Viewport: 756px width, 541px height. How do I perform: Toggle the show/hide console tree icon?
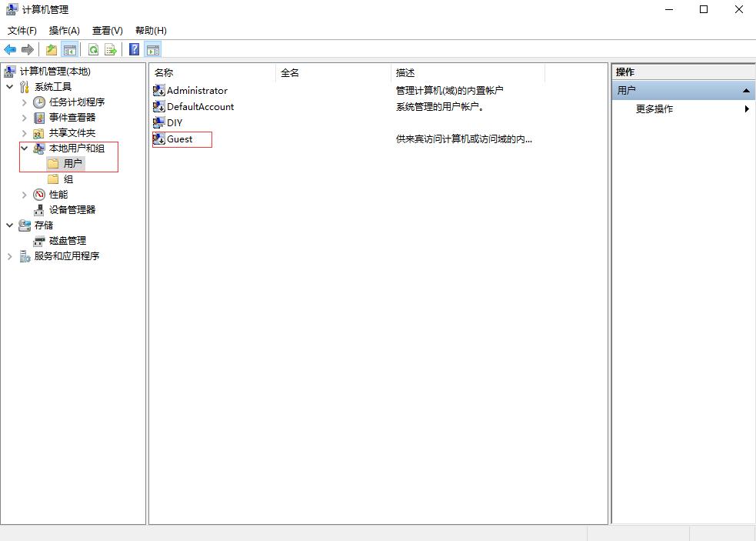coord(68,48)
